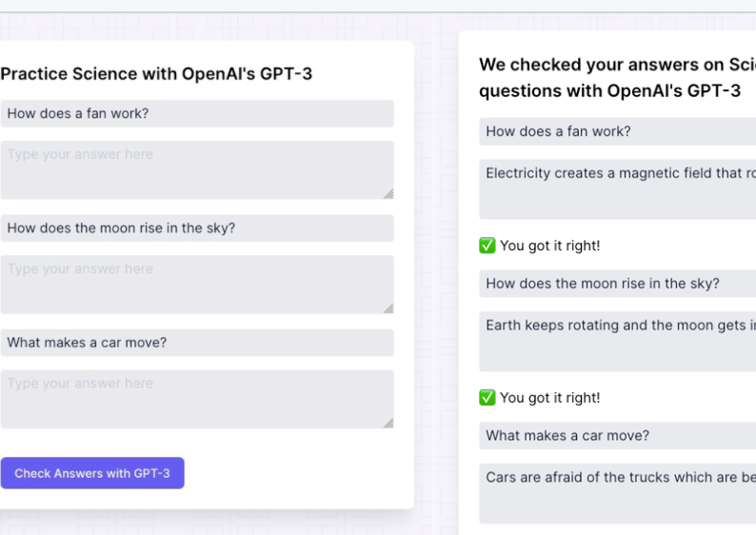The height and width of the screenshot is (535, 756).
Task: Select the moon rise question in the results panel
Action: pyautogui.click(x=618, y=284)
